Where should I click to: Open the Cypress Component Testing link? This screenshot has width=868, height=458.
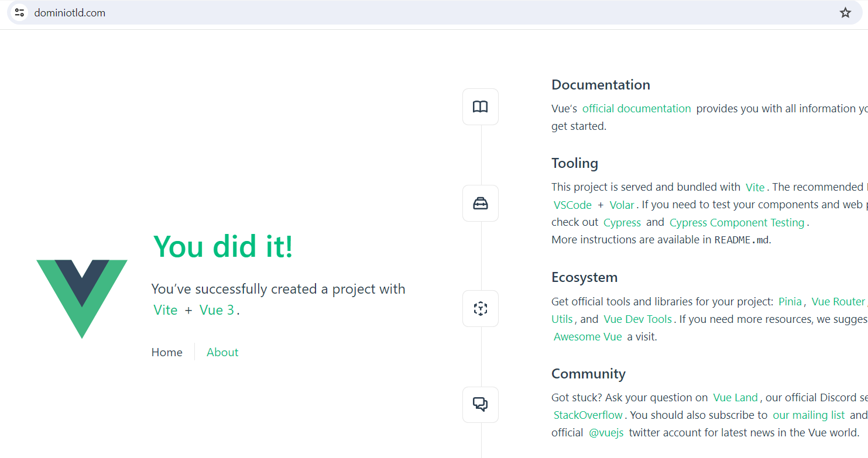[737, 223]
